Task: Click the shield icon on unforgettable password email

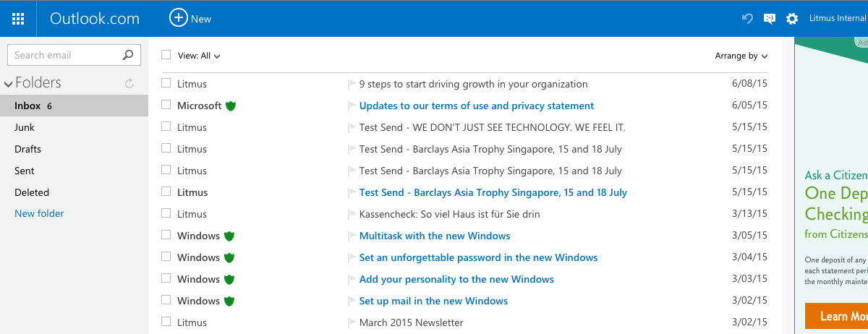Action: pyautogui.click(x=229, y=257)
